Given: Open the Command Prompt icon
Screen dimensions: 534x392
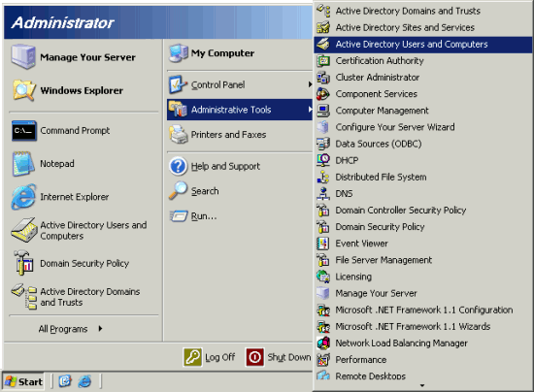Looking at the screenshot, I should point(24,131).
